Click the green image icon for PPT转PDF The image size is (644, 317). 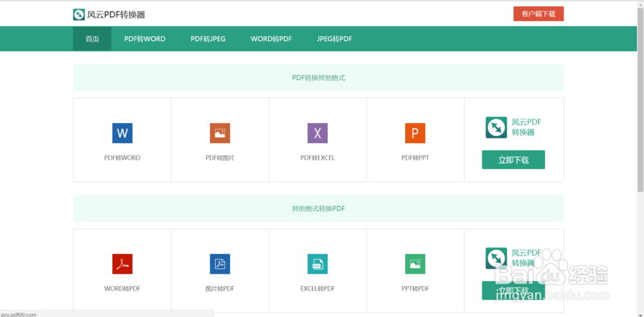(415, 264)
